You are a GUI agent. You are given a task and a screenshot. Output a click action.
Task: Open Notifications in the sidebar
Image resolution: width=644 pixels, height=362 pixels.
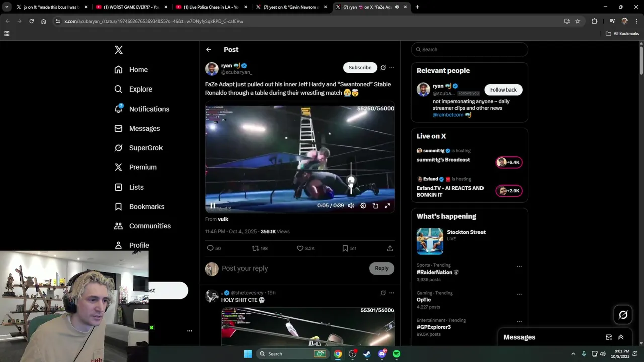point(142,109)
